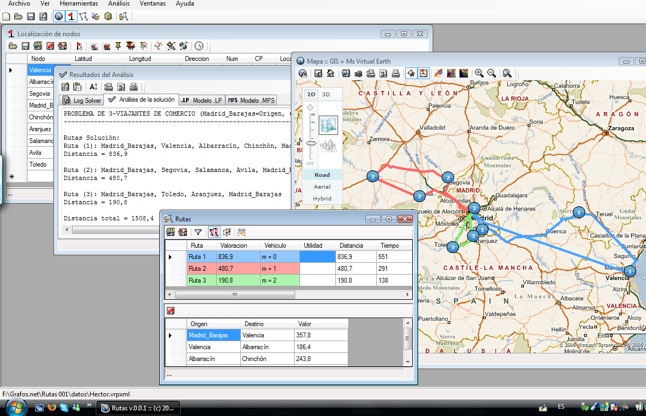Click the first grid icon in Rutas toolbar
Viewport: 646px width, 416px height.
(170, 232)
